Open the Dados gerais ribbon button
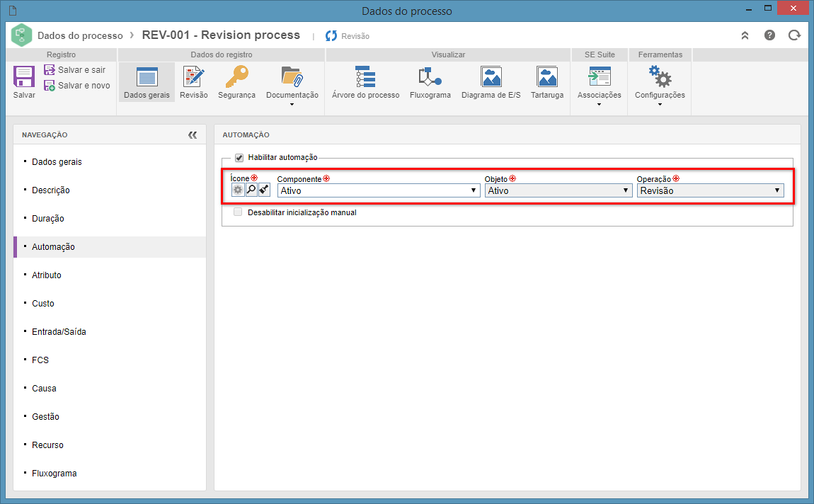The width and height of the screenshot is (814, 504). coord(147,82)
